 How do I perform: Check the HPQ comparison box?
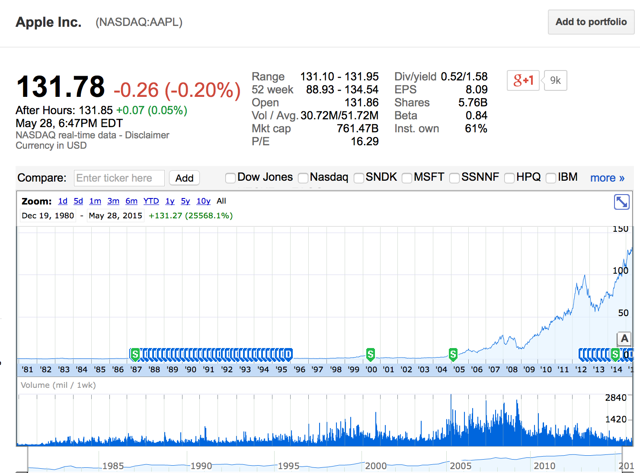(x=509, y=178)
